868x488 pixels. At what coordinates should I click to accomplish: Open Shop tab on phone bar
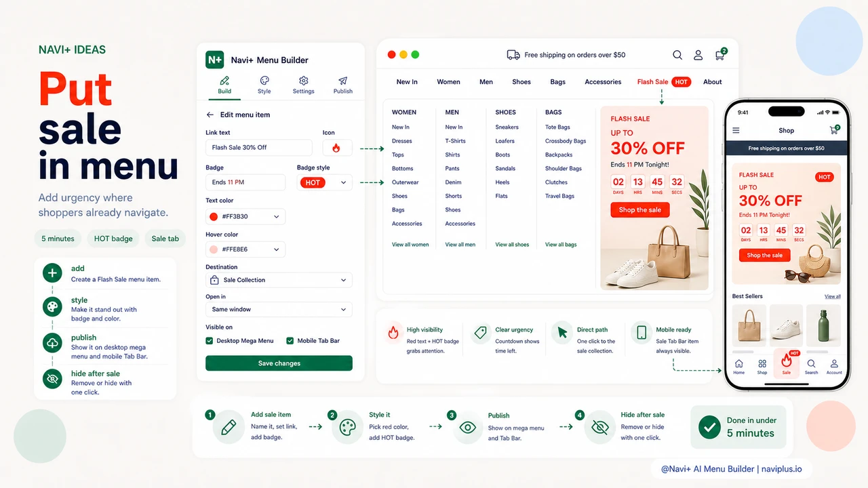click(x=762, y=367)
